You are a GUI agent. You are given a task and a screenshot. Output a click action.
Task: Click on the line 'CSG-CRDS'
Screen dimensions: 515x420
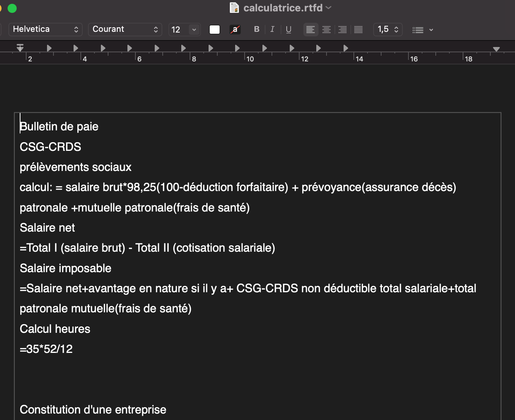[50, 147]
